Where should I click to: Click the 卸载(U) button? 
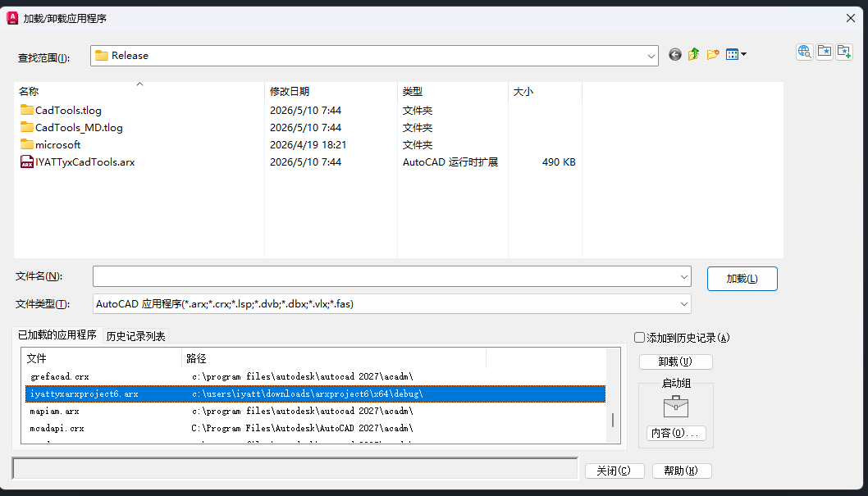676,362
